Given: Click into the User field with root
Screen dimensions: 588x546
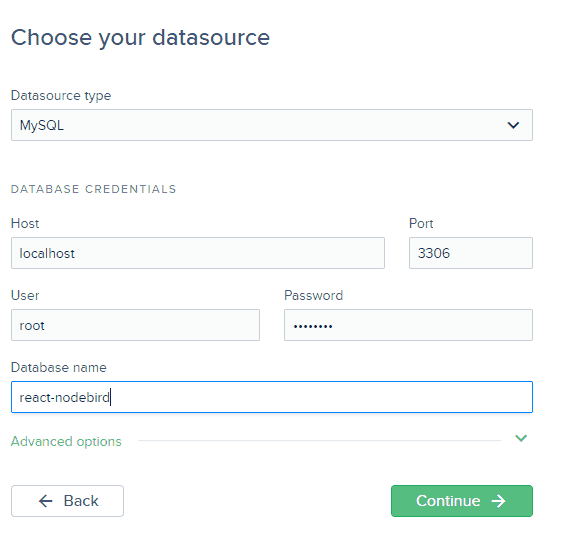Looking at the screenshot, I should point(135,325).
